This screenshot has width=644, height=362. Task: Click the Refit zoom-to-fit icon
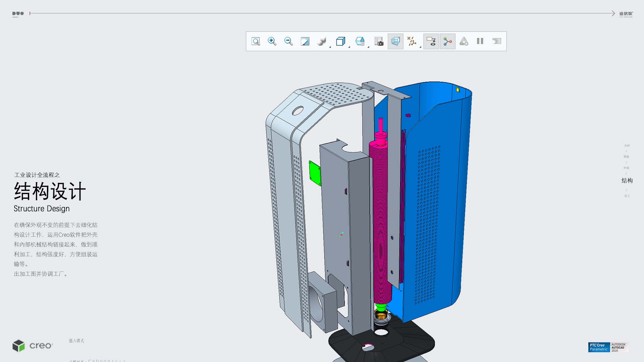click(256, 41)
